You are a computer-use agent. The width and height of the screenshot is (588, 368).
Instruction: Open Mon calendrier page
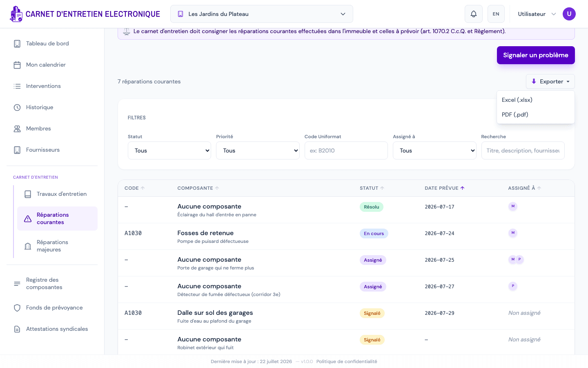(52, 65)
